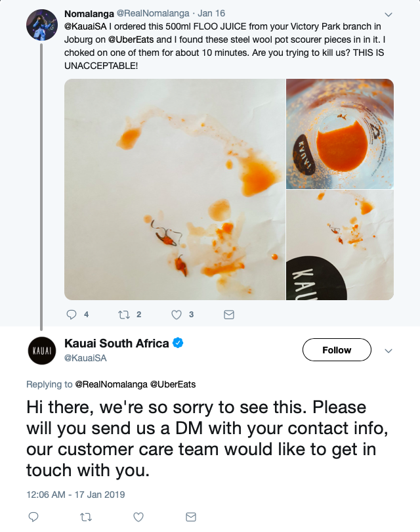This screenshot has height=532, width=420.
Task: Reply to Kauai South Africa's tweet
Action: (x=33, y=517)
